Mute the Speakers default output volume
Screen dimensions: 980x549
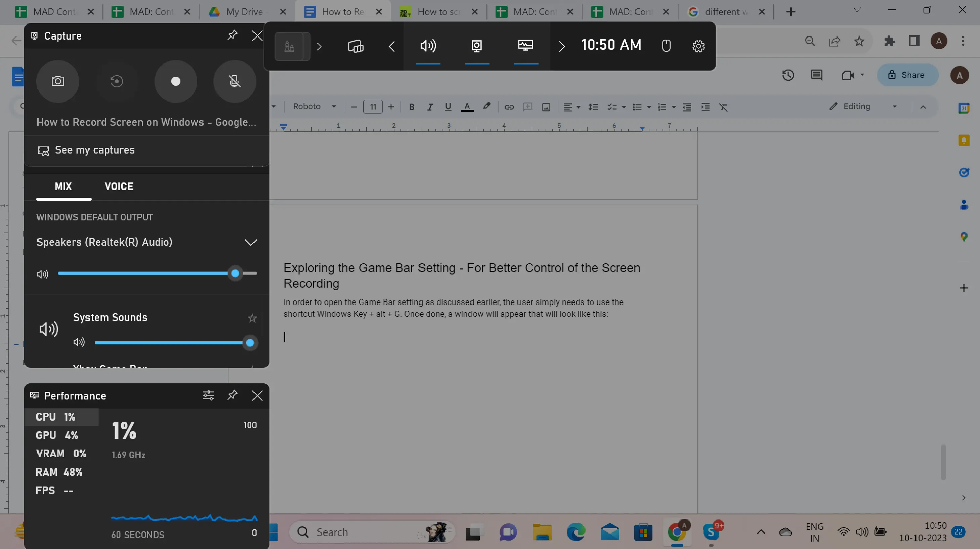pyautogui.click(x=42, y=273)
